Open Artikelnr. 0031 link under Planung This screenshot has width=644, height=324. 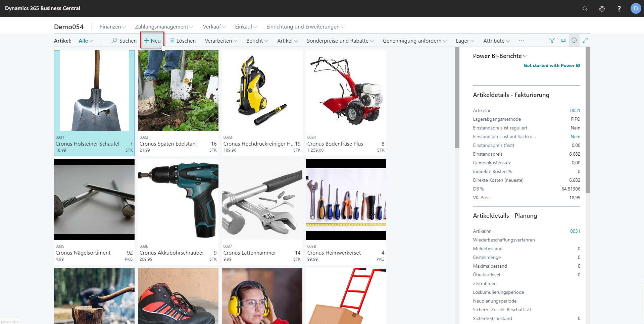pos(575,231)
